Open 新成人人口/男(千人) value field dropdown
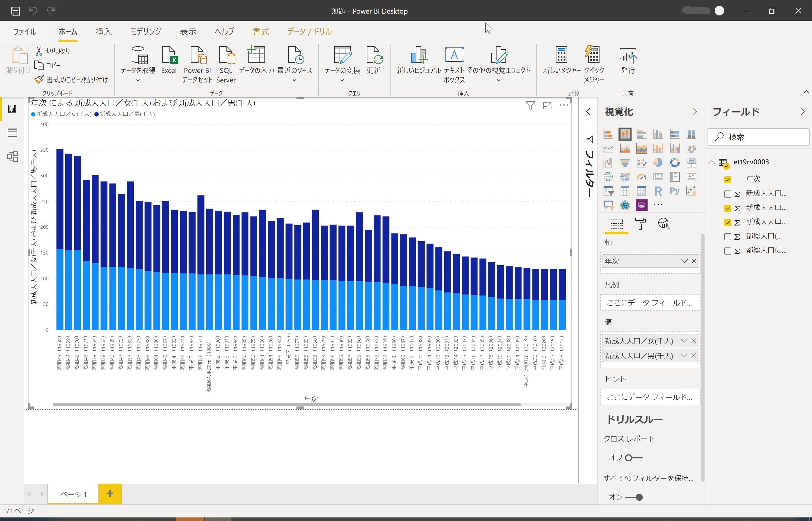 [684, 355]
